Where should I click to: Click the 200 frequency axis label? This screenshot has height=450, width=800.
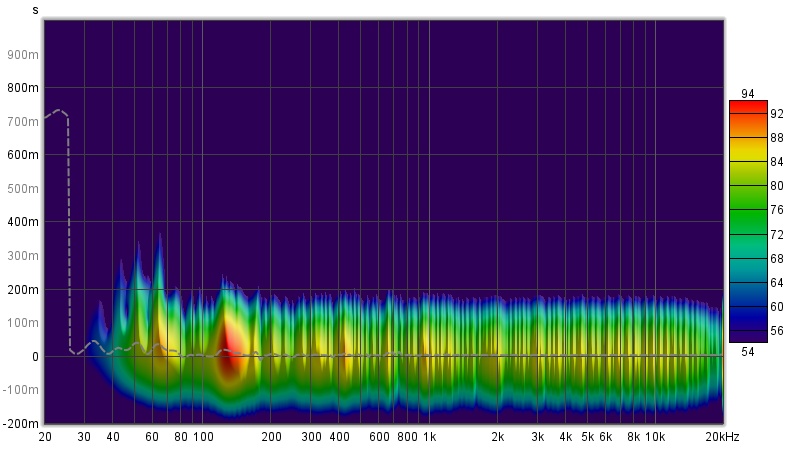(271, 438)
